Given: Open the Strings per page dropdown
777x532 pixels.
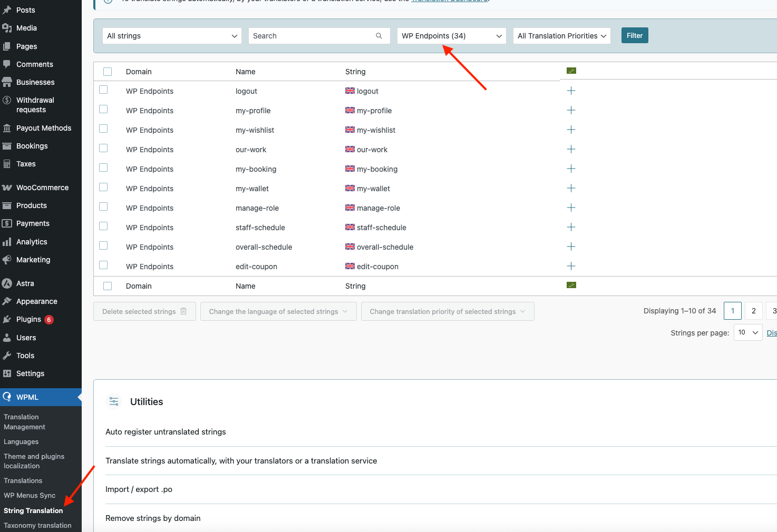Looking at the screenshot, I should [x=748, y=332].
